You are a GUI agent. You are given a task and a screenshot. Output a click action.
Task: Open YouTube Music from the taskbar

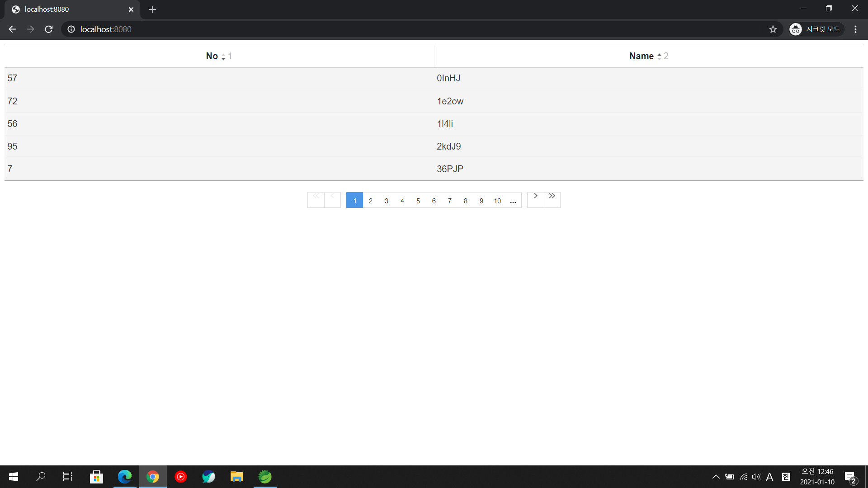[x=181, y=476]
